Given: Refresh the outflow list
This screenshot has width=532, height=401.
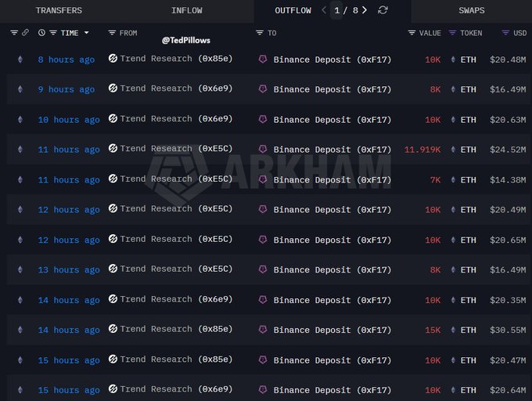Looking at the screenshot, I should pos(383,10).
